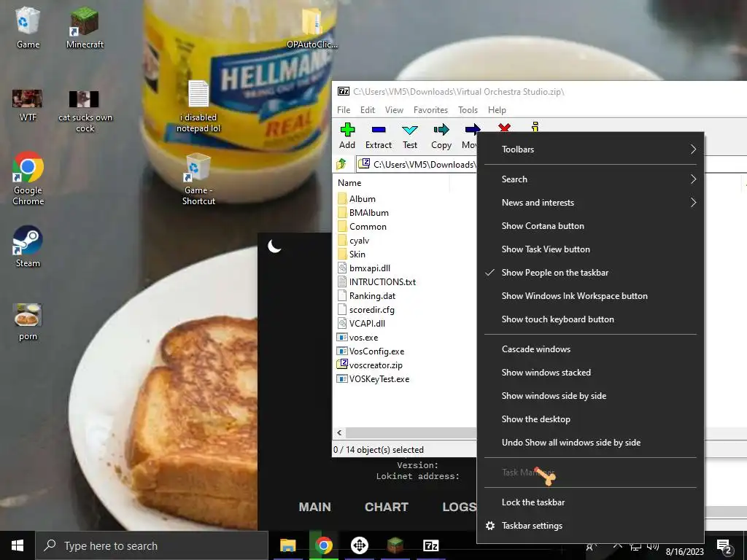Open the File menu in 7-Zip
This screenshot has height=560, width=747.
tap(344, 110)
